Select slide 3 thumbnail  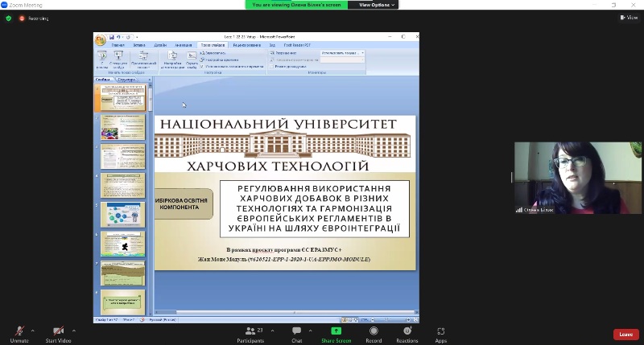(x=123, y=156)
